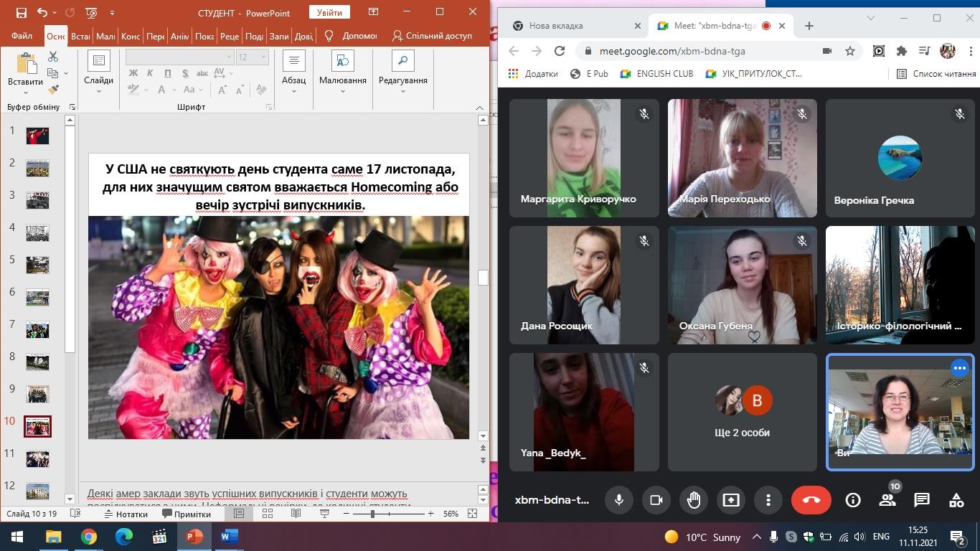Toggle underline (П) formatting

click(x=168, y=73)
